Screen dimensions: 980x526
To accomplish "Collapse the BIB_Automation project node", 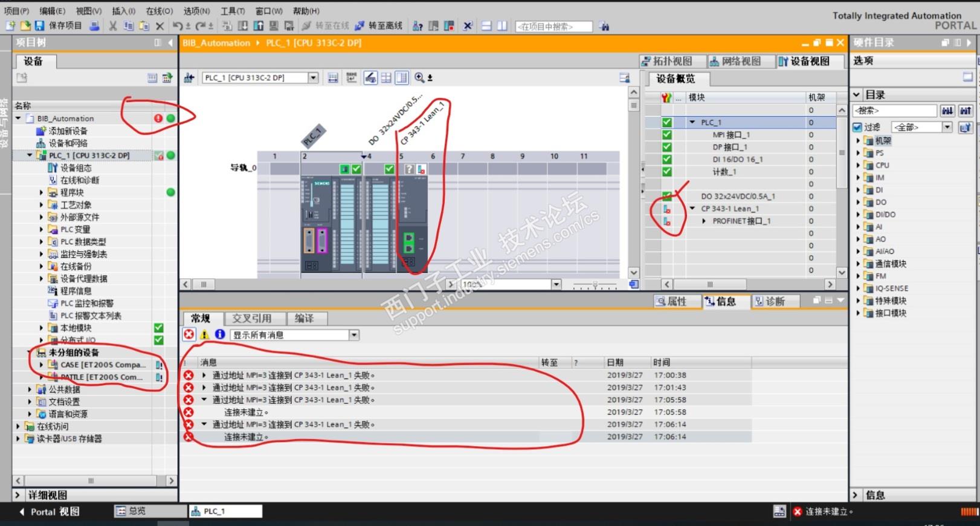I will click(18, 119).
